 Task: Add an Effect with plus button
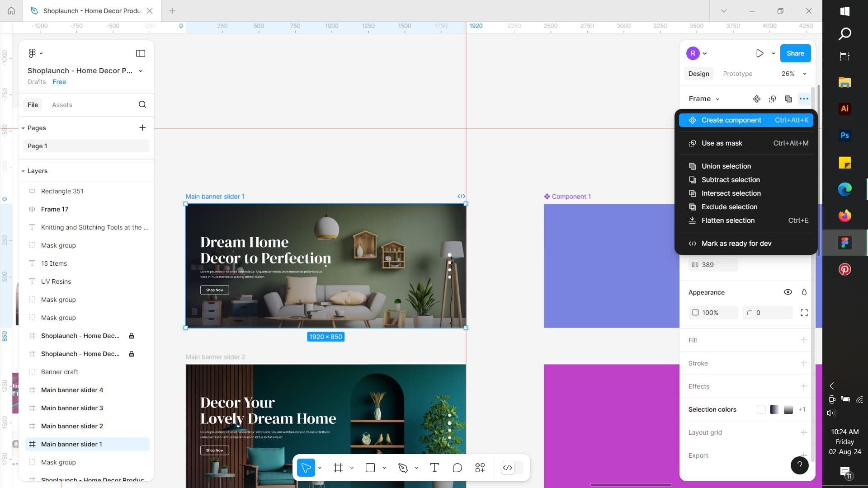click(804, 386)
